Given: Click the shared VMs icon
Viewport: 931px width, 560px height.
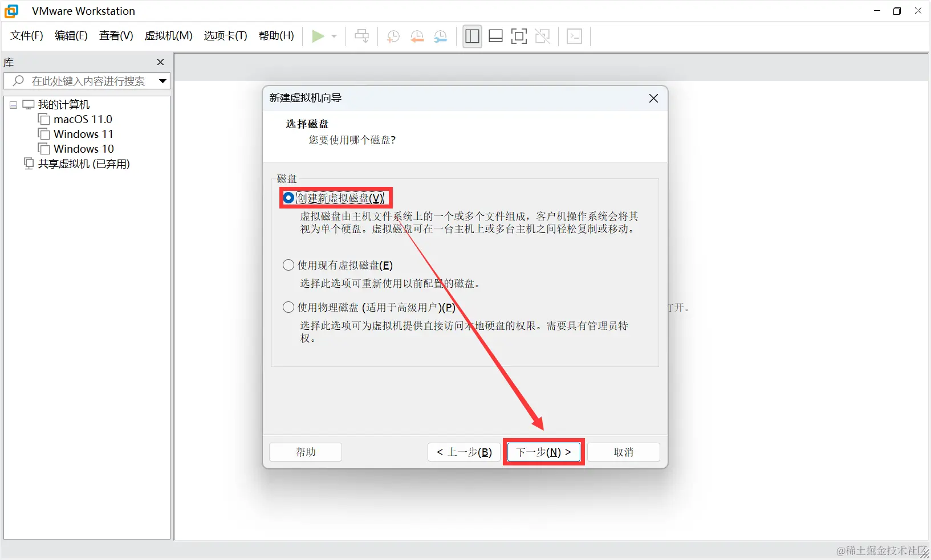Looking at the screenshot, I should 29,163.
